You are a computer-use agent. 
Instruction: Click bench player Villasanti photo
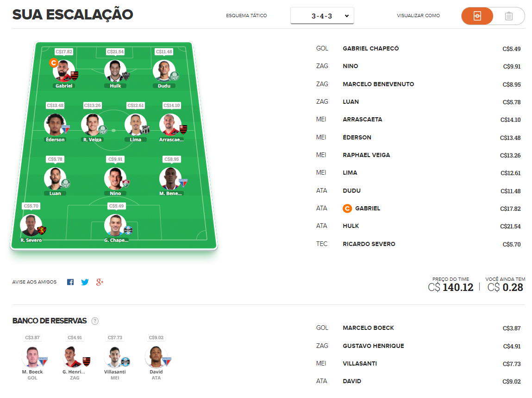pyautogui.click(x=115, y=357)
